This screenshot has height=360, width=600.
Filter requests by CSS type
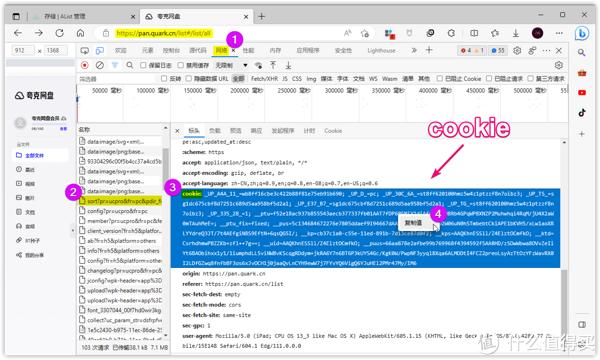297,78
